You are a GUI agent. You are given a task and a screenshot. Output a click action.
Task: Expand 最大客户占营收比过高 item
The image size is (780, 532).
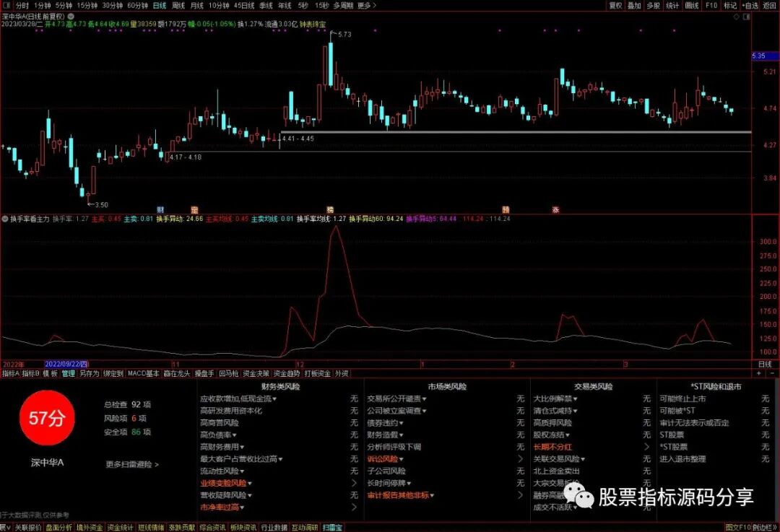(x=241, y=459)
